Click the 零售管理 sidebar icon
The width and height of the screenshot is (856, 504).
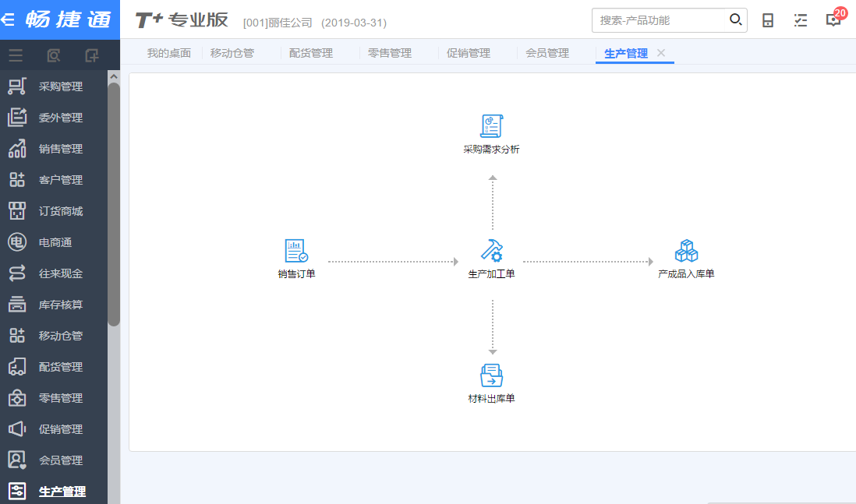pos(17,397)
